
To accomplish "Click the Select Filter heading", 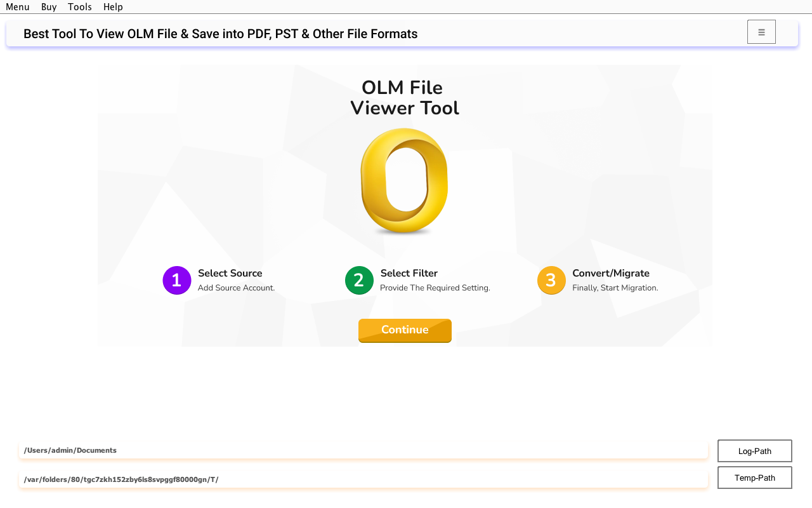I will [409, 273].
